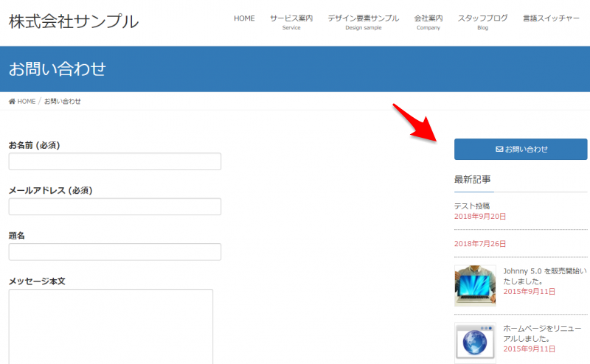The width and height of the screenshot is (590, 364).
Task: Click inside the メッセージ本文 textarea
Action: (x=111, y=324)
